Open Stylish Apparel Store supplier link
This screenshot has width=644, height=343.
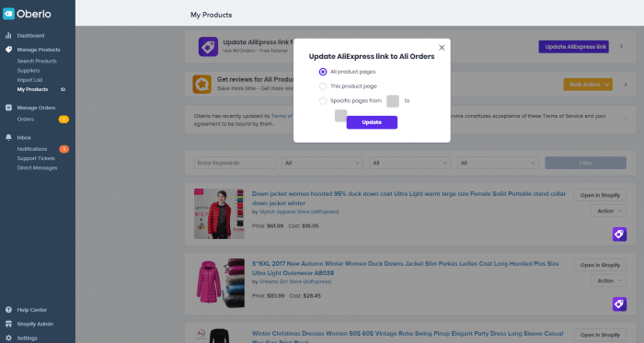tap(299, 212)
